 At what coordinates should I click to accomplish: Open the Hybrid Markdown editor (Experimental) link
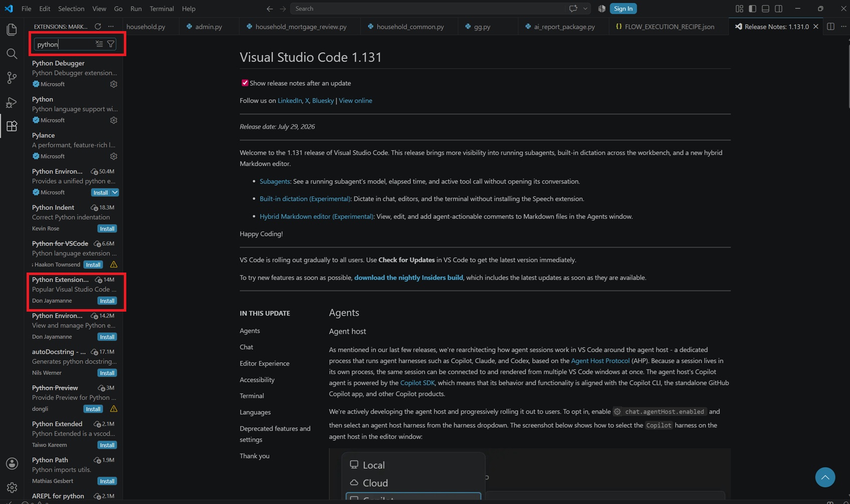coord(316,216)
